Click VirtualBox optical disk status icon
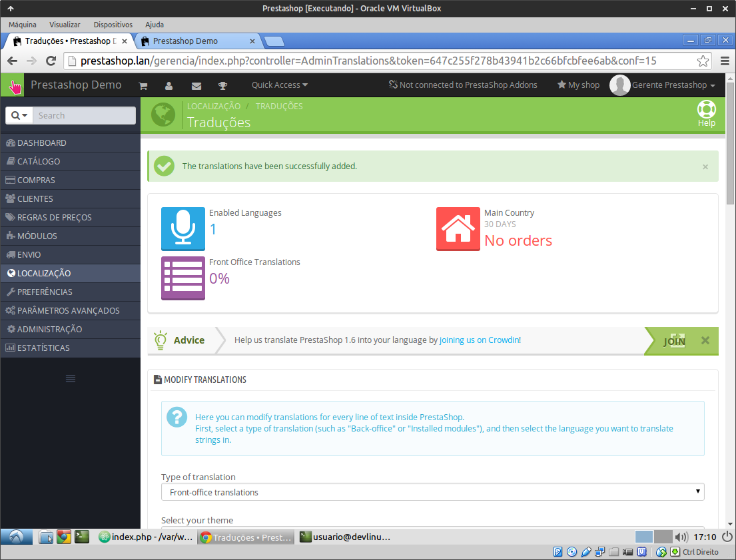The image size is (736, 560). (571, 552)
